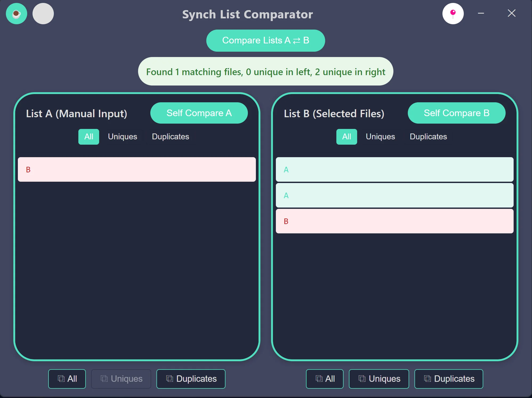Copy duplicates from List A
532x398 pixels.
[x=191, y=379]
